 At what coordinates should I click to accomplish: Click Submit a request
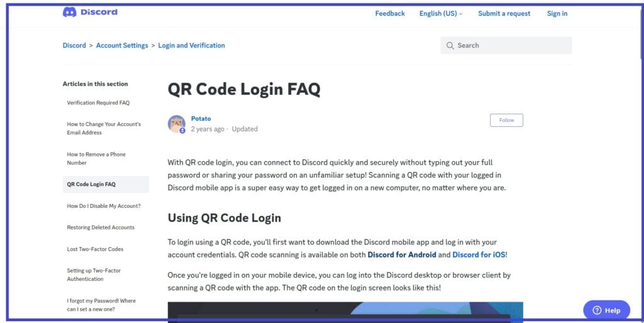click(504, 14)
